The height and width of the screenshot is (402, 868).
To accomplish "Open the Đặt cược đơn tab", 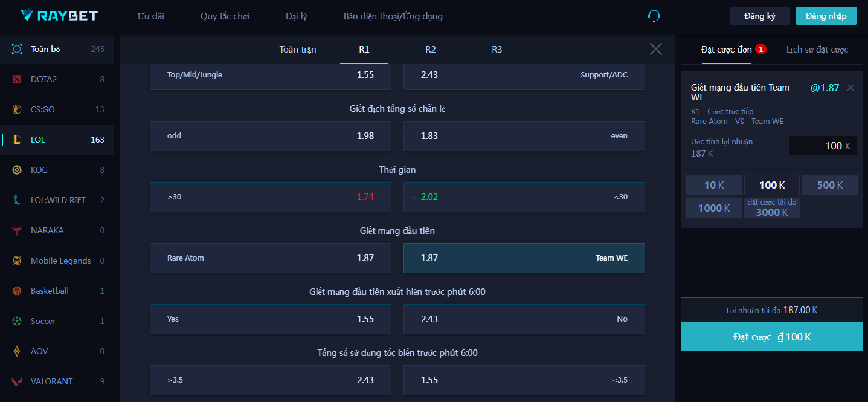I will [x=727, y=50].
